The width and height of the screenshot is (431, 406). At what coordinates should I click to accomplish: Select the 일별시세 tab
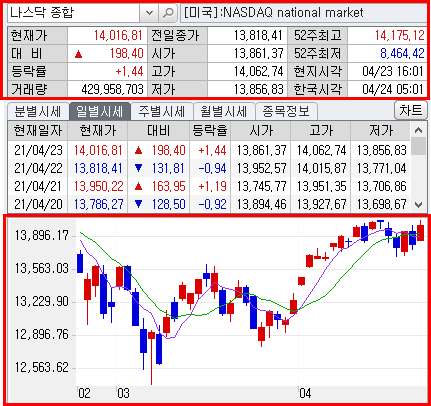tap(100, 111)
